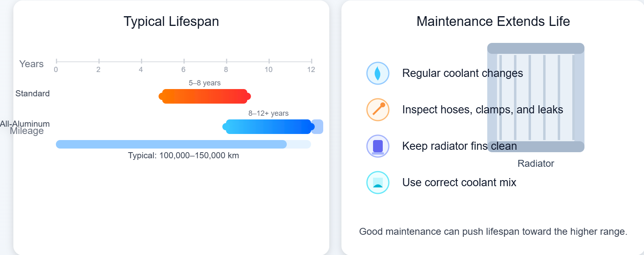
Task: Click the purple radiator fins icon
Action: point(377,146)
